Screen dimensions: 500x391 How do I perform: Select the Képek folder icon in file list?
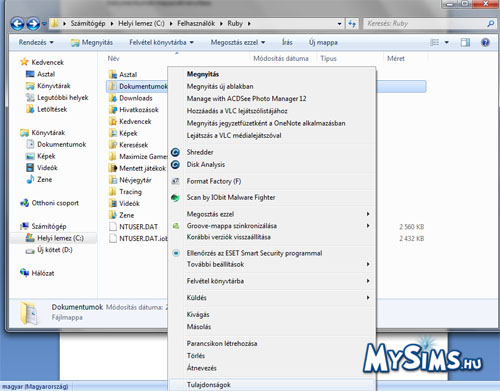pos(113,133)
